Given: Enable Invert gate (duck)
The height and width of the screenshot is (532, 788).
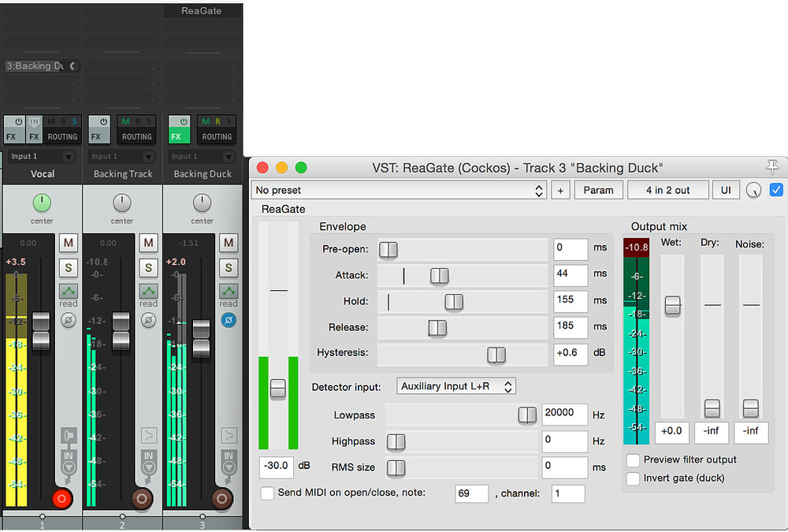Looking at the screenshot, I should tap(634, 478).
